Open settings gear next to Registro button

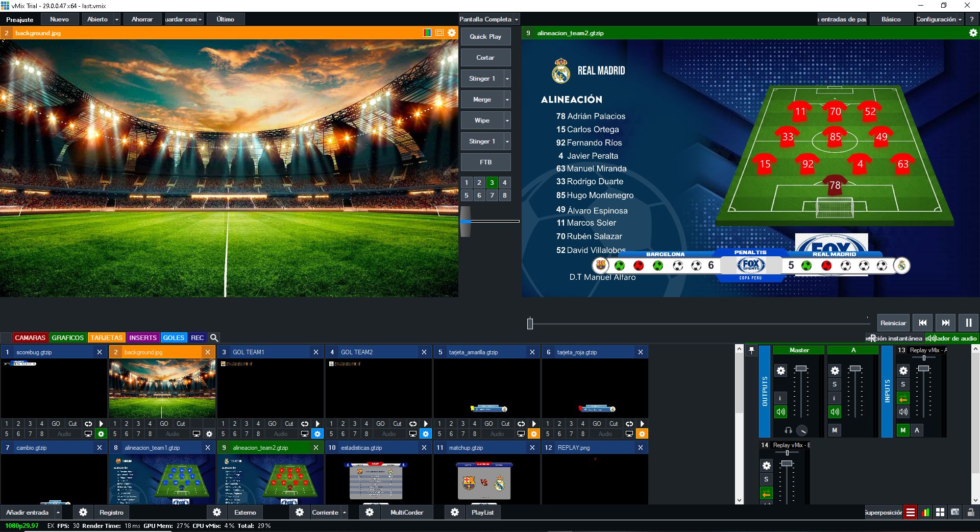point(83,512)
